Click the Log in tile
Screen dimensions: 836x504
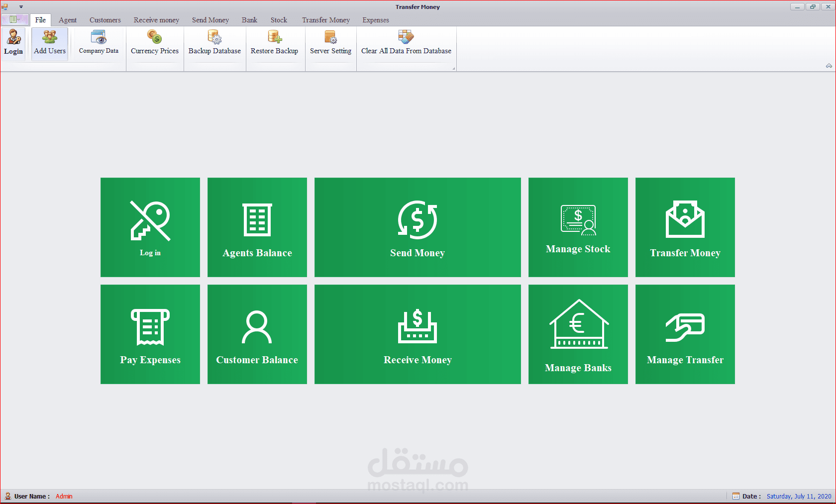click(150, 227)
